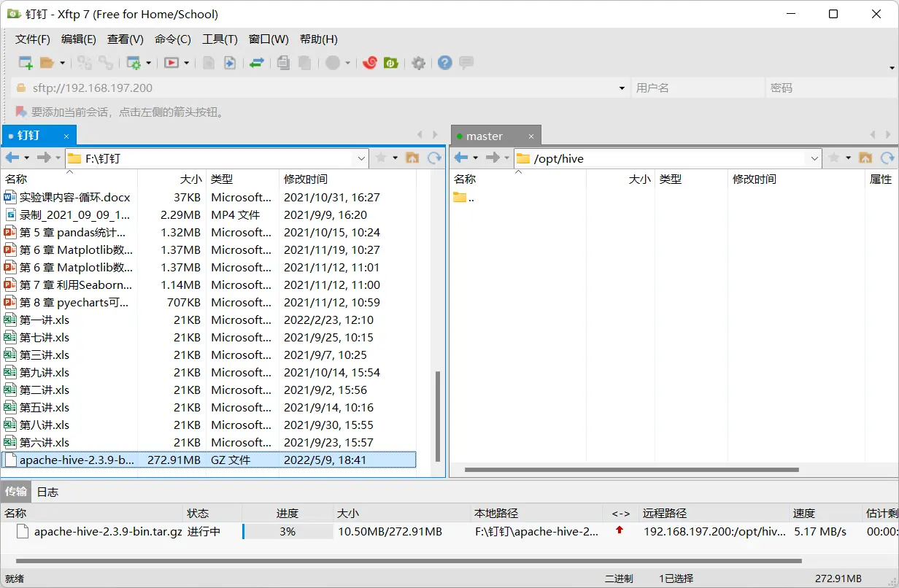
Task: Click the new session icon in toolbar
Action: tap(26, 63)
